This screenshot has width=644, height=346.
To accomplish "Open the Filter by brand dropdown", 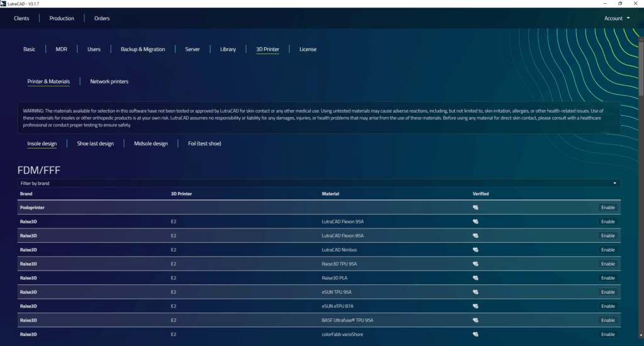I will (x=318, y=183).
